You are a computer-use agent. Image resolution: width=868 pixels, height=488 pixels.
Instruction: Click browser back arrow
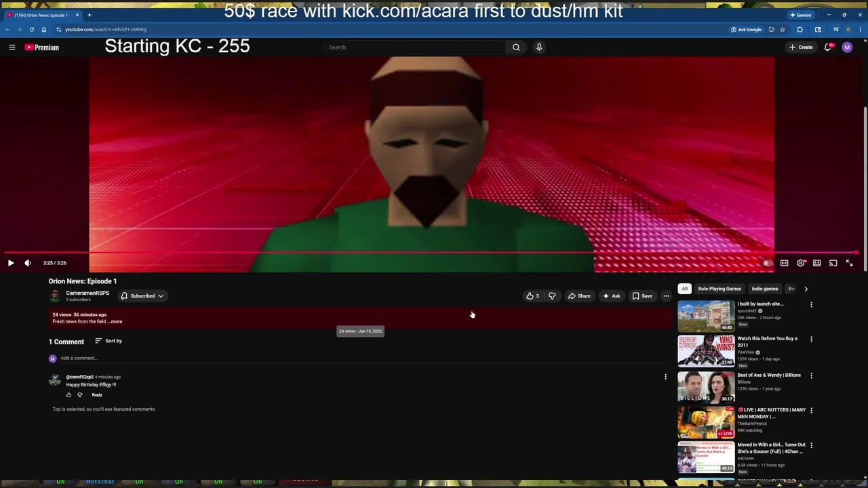coord(7,30)
